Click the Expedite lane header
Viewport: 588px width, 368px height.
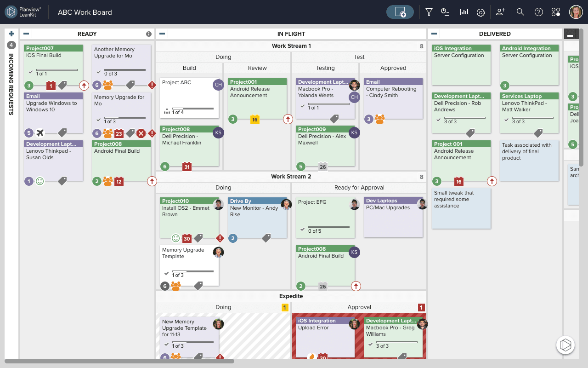click(x=291, y=296)
